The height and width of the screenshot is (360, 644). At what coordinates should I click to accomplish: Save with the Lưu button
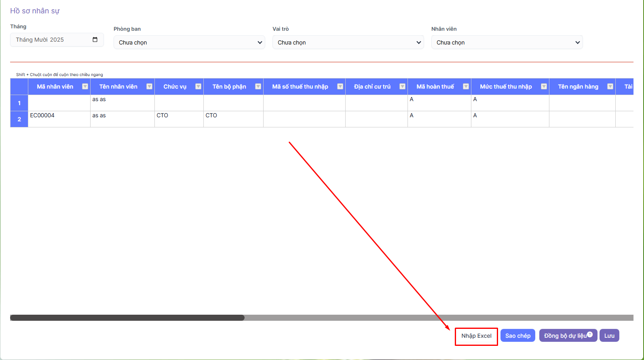609,336
